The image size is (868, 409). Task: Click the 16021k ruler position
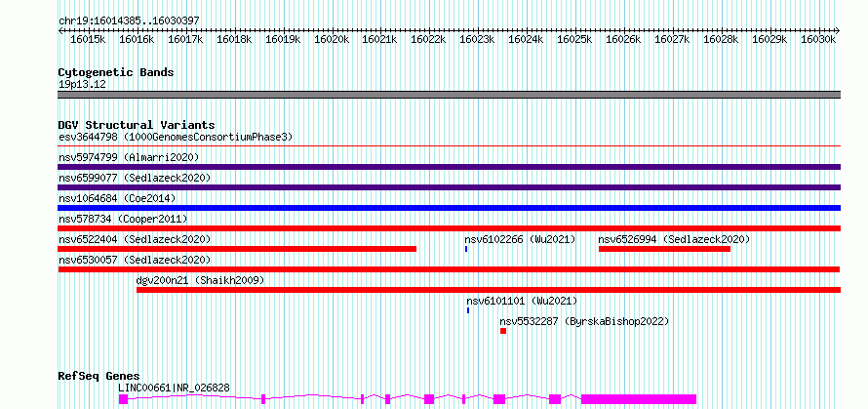(x=379, y=39)
